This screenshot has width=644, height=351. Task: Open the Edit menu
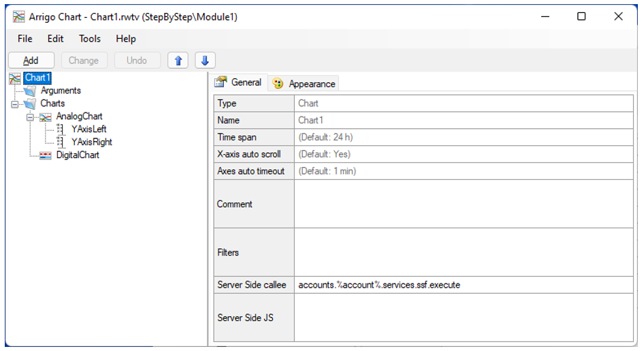tap(55, 39)
